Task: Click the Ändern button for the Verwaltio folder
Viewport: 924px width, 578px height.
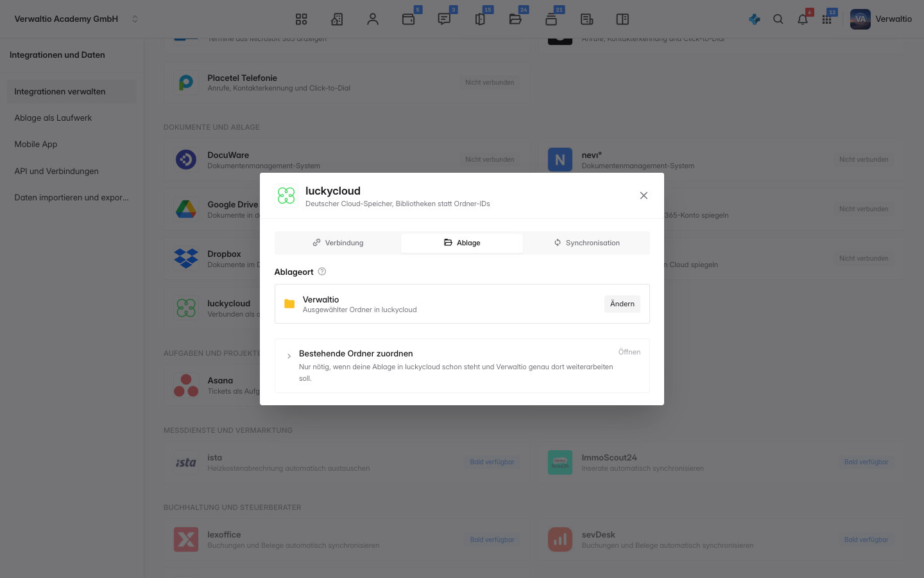Action: [622, 304]
